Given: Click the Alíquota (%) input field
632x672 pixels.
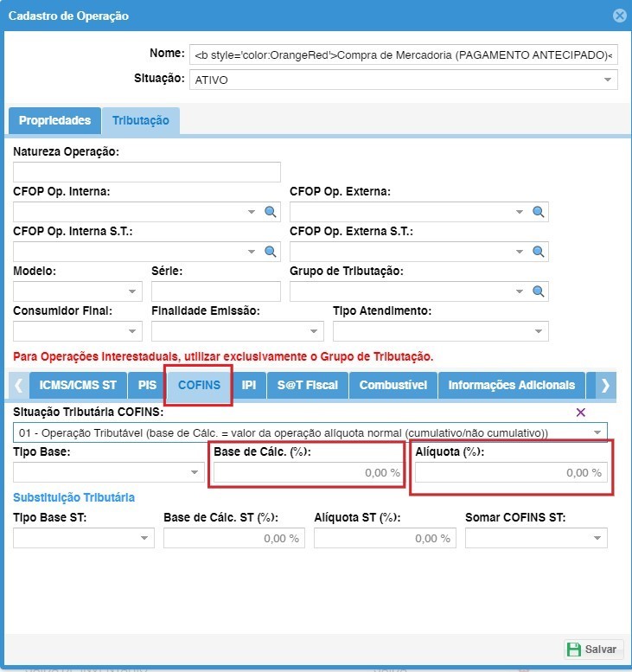Looking at the screenshot, I should pos(510,473).
